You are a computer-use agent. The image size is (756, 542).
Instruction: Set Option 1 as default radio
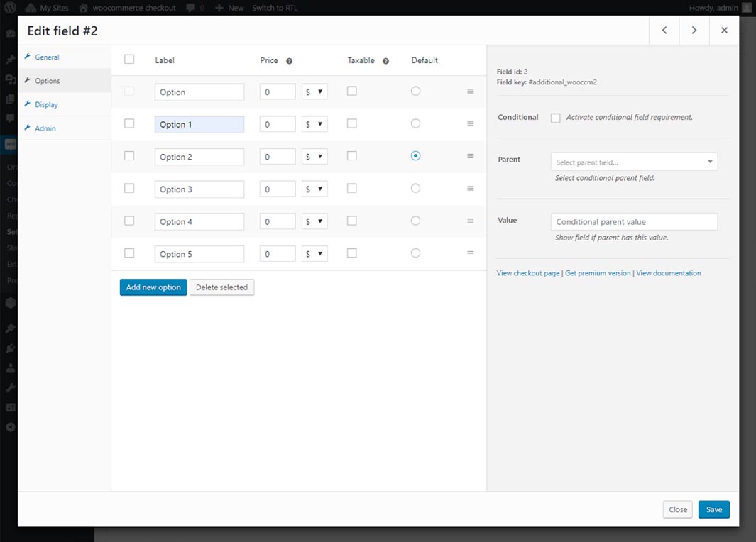click(415, 123)
